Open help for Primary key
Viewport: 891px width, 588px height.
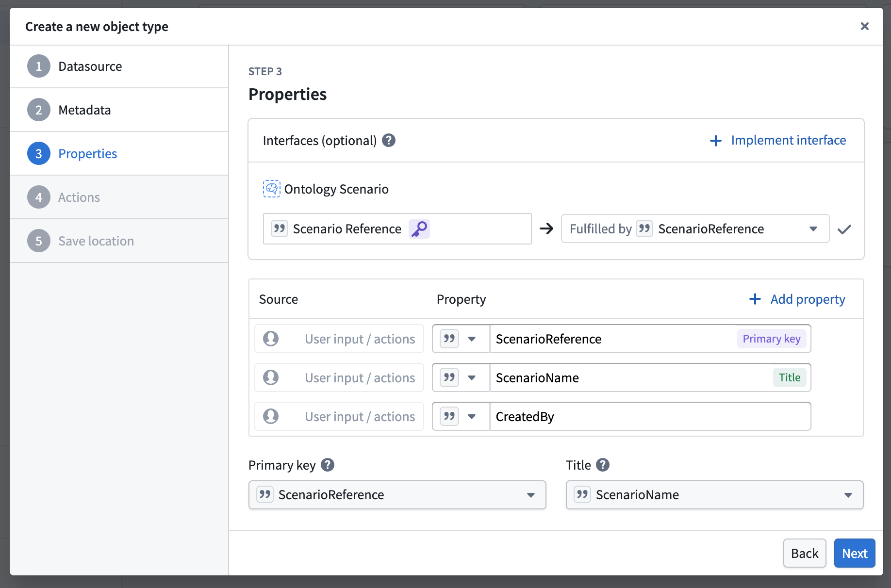point(328,465)
